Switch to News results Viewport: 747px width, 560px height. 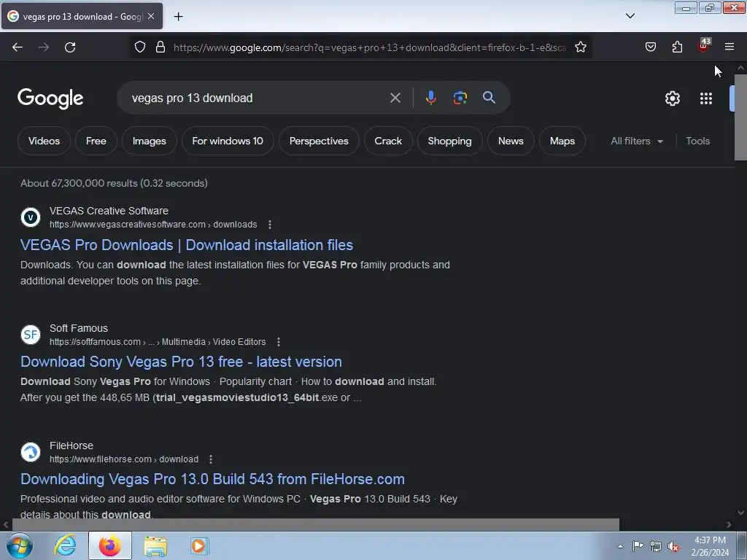pyautogui.click(x=511, y=141)
